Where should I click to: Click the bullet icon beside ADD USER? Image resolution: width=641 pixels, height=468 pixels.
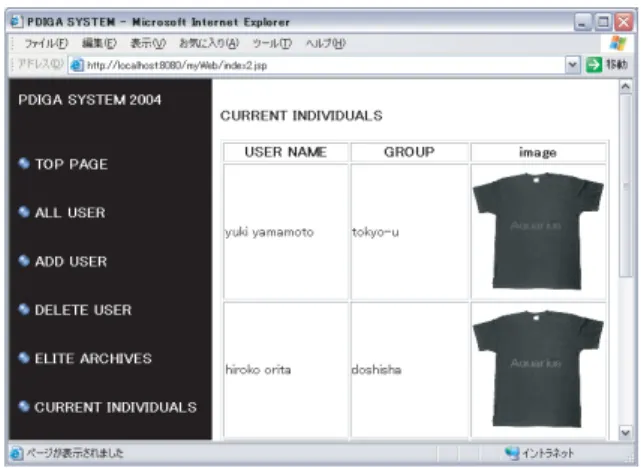click(24, 260)
